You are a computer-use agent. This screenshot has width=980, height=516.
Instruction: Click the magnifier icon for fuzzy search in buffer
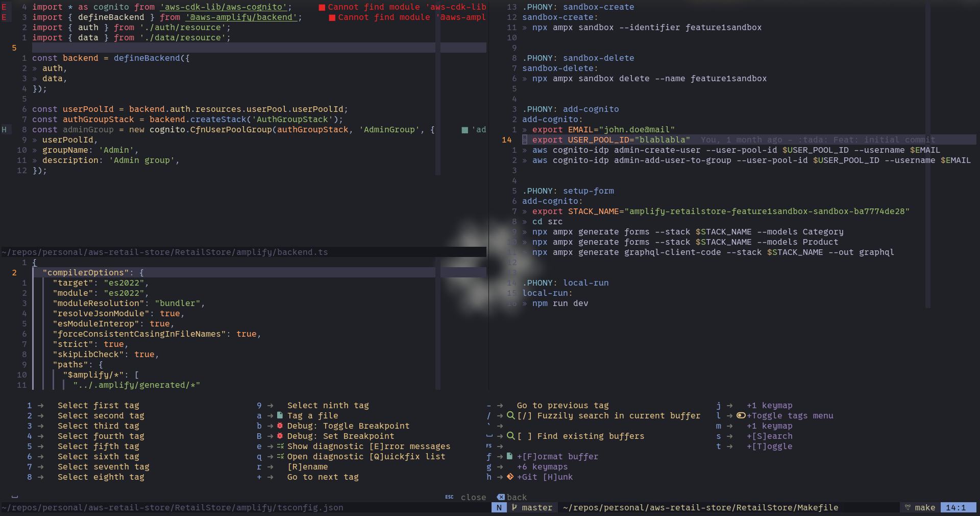click(x=510, y=415)
